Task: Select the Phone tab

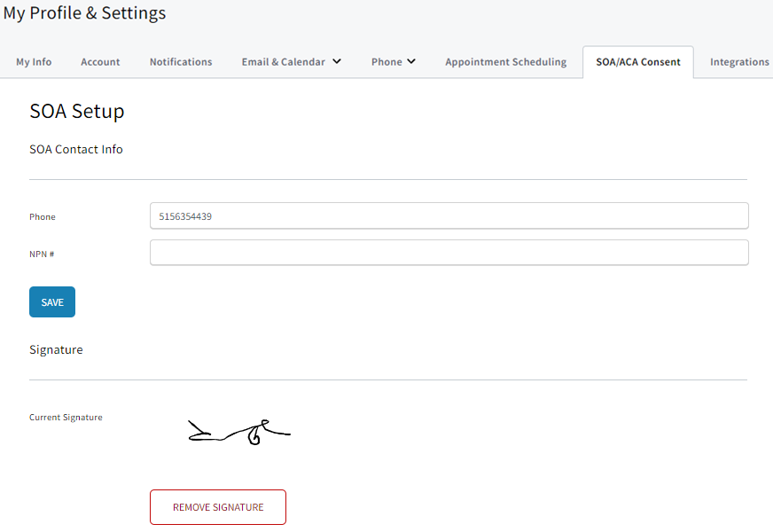Action: [x=387, y=61]
